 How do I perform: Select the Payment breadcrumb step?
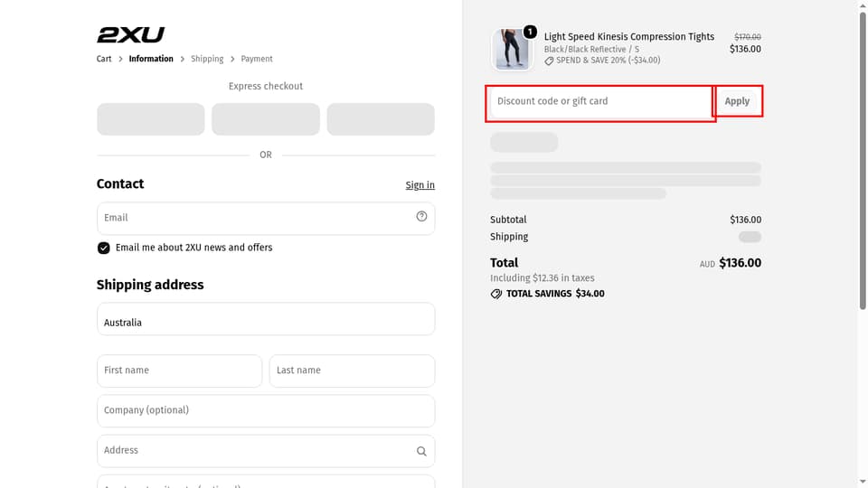coord(257,59)
